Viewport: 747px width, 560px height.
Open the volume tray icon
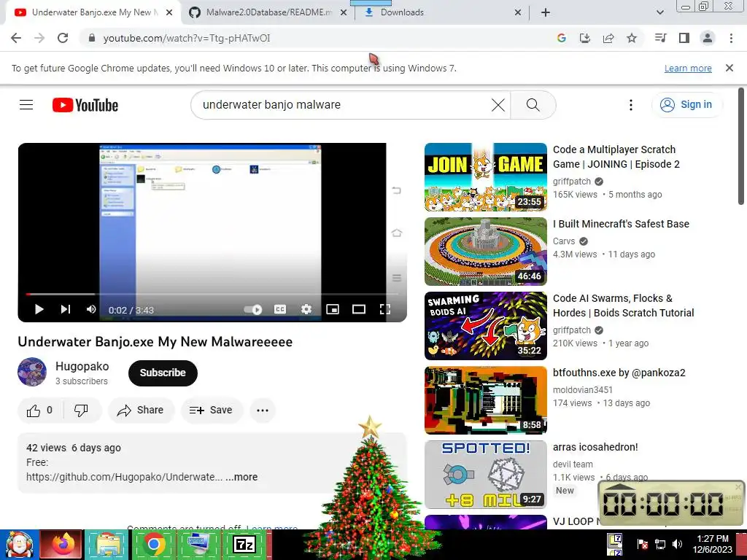pyautogui.click(x=677, y=544)
